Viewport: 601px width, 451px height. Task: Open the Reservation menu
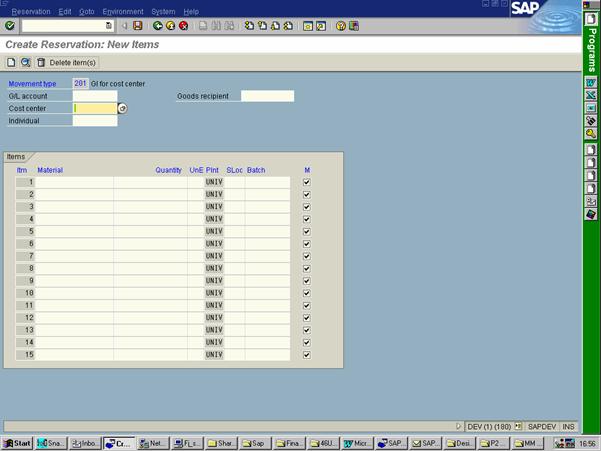(x=31, y=11)
